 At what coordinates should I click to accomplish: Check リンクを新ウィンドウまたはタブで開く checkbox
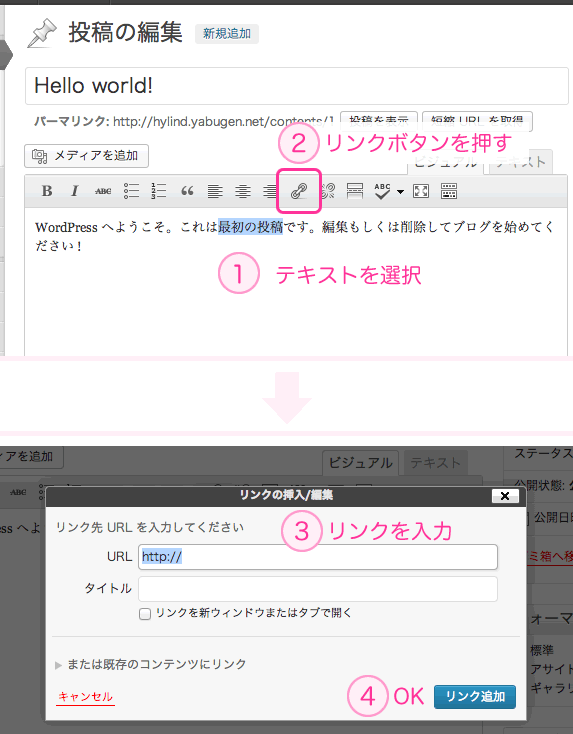pos(145,614)
